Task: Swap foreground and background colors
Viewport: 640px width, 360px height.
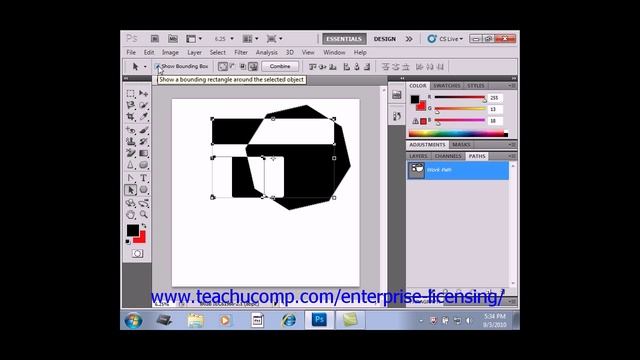Action: tap(144, 226)
